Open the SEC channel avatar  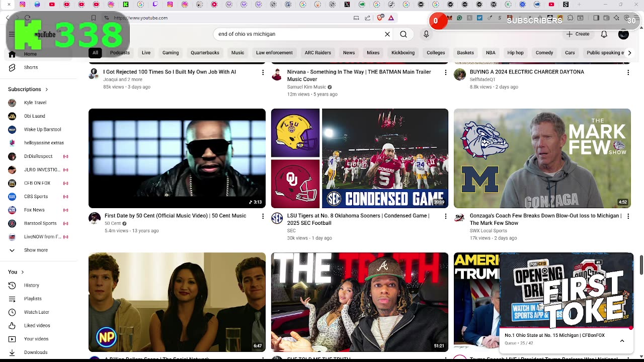click(x=277, y=218)
